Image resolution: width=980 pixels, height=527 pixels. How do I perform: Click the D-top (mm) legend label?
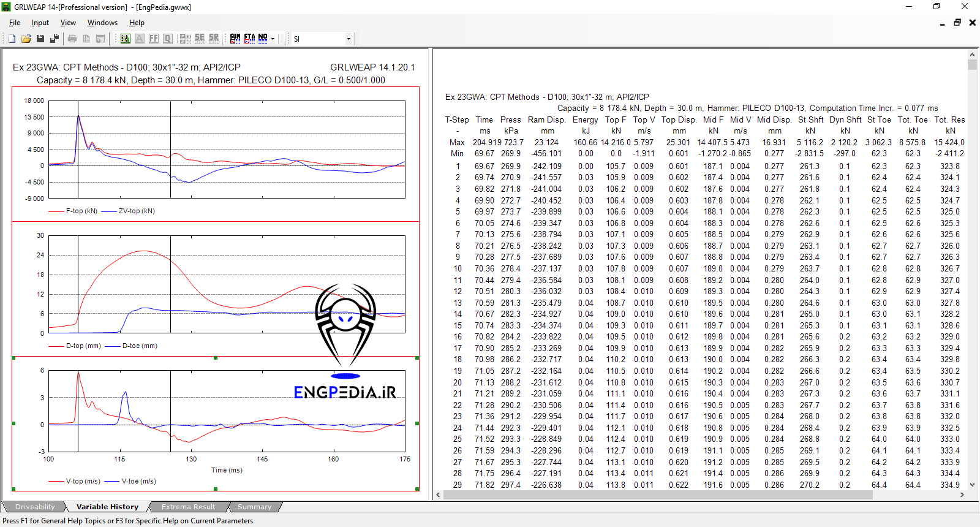click(83, 346)
